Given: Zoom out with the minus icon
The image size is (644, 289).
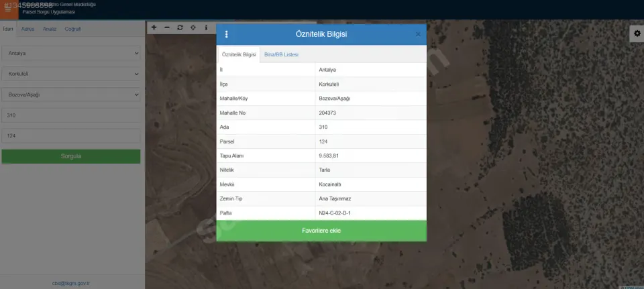Looking at the screenshot, I should [x=167, y=27].
